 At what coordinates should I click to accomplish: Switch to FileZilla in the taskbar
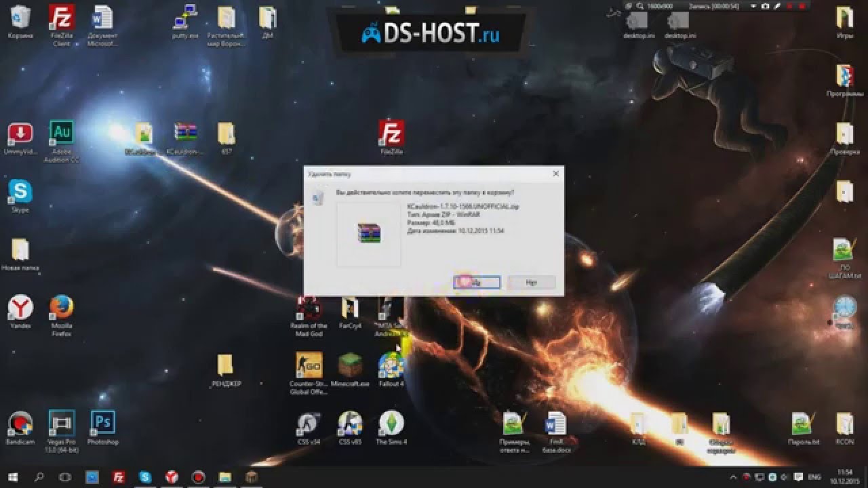(x=118, y=476)
